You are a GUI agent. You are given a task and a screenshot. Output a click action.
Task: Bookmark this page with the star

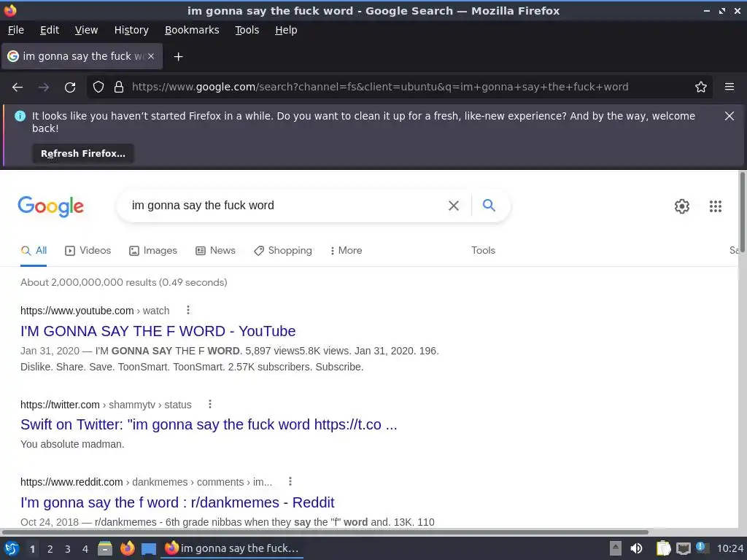click(701, 87)
